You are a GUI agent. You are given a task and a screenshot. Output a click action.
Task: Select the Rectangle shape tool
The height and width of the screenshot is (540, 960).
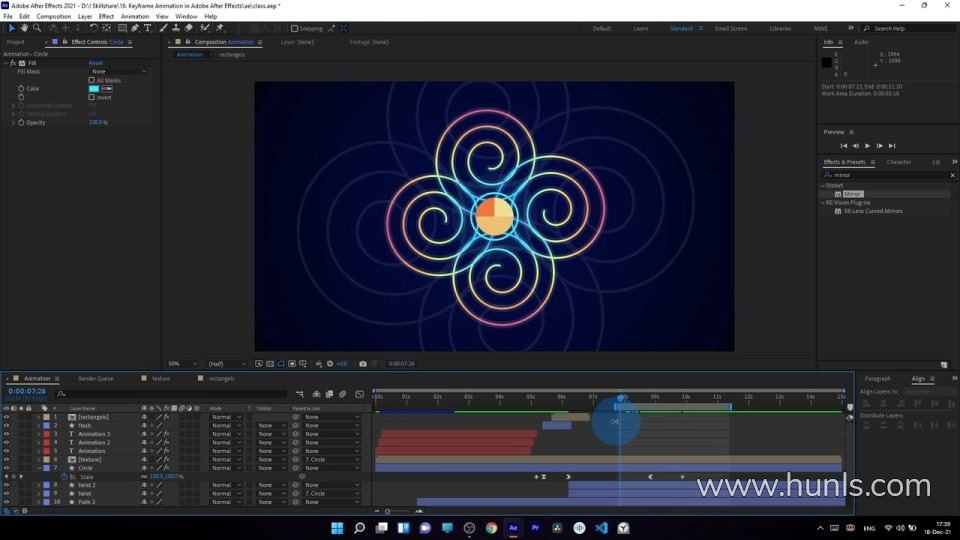tap(122, 28)
